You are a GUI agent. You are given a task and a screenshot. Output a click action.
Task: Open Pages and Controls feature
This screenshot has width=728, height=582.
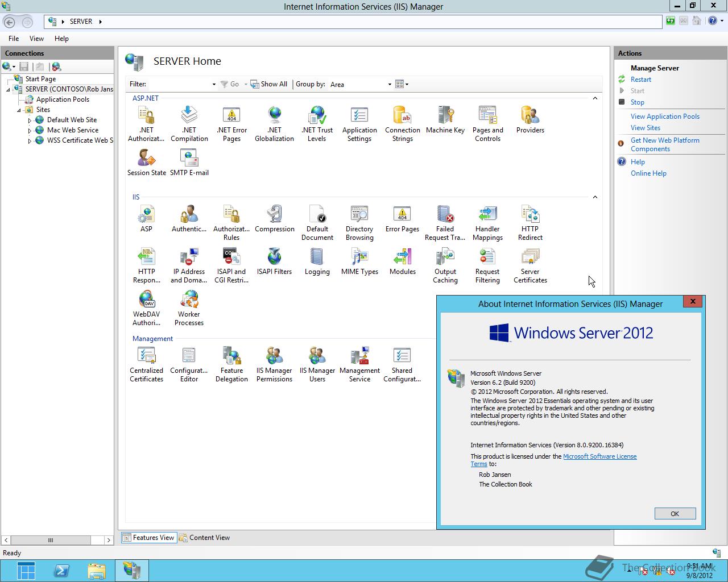pyautogui.click(x=487, y=124)
